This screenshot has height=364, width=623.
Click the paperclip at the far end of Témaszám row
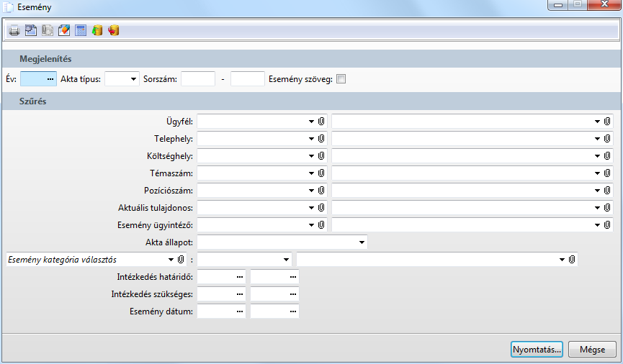(x=607, y=173)
